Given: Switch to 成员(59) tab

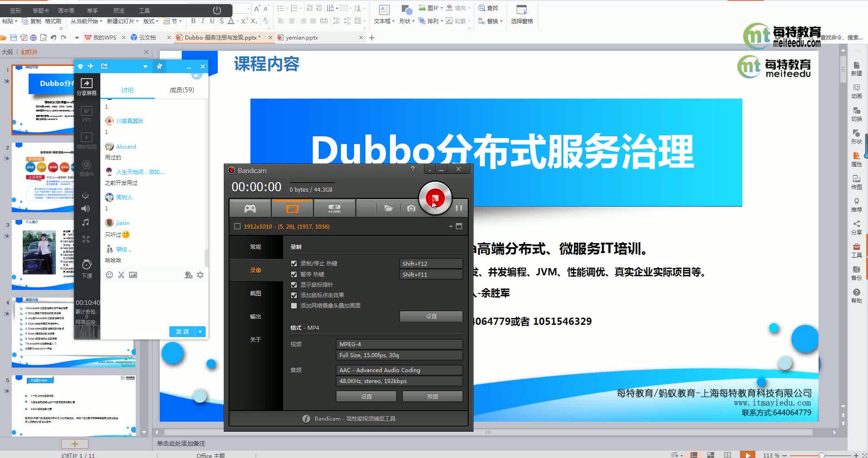Looking at the screenshot, I should pyautogui.click(x=182, y=90).
